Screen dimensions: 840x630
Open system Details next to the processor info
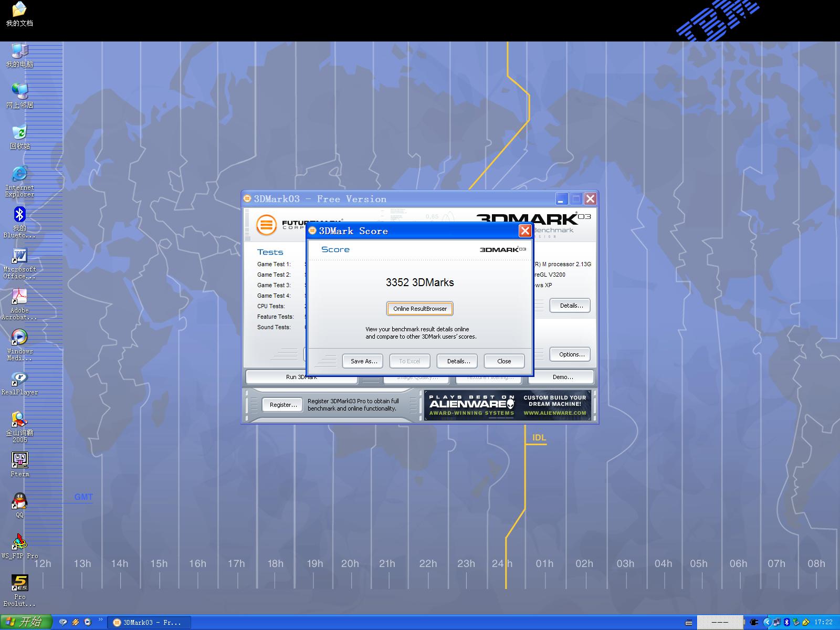point(570,306)
